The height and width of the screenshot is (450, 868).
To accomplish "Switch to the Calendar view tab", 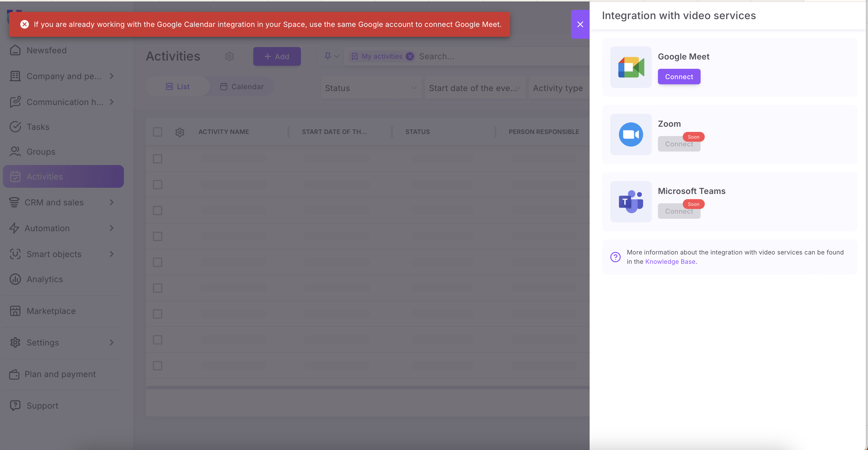I will (x=242, y=87).
